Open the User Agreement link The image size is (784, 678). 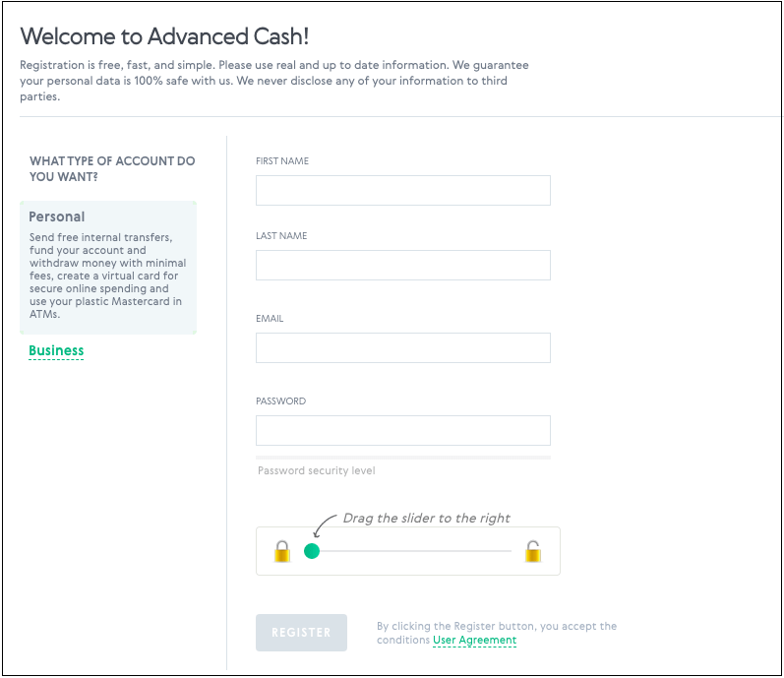coord(474,640)
